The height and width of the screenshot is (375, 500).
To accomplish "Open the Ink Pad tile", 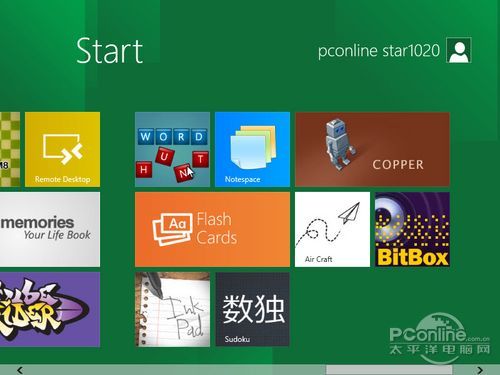I will point(172,309).
